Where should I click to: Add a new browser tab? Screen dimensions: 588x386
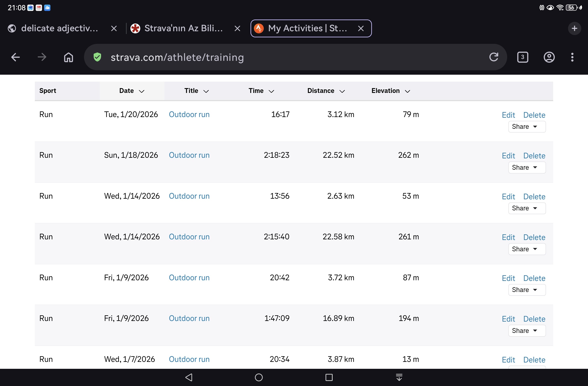click(x=574, y=28)
